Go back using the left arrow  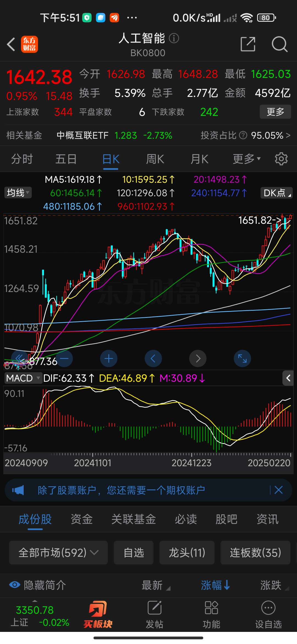pyautogui.click(x=11, y=44)
